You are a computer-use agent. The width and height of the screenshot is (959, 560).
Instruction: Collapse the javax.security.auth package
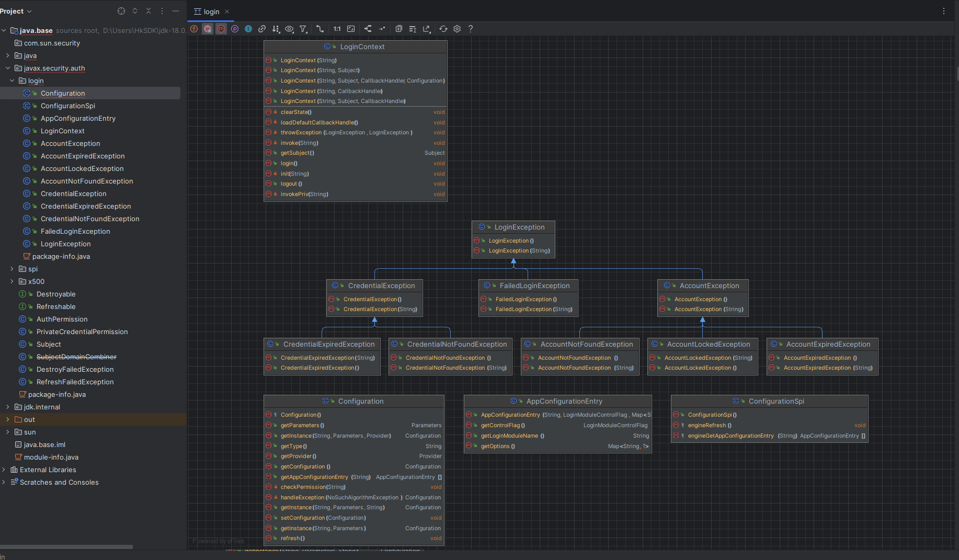tap(8, 68)
